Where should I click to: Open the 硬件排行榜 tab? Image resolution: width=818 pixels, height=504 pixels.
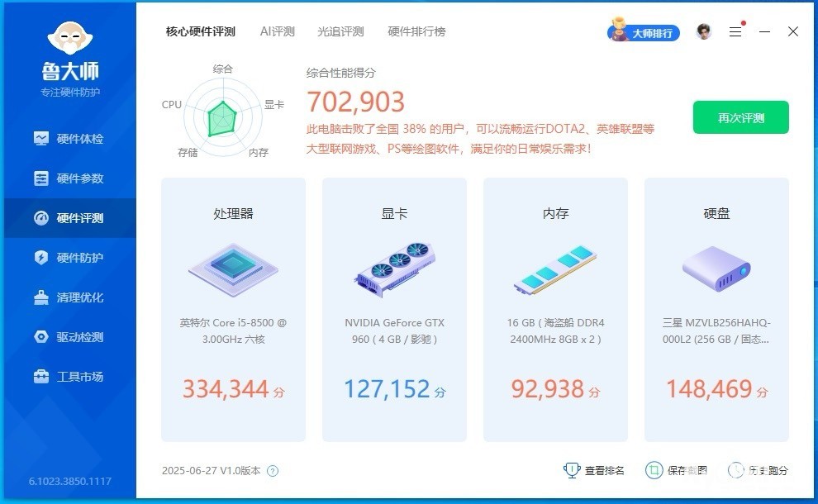click(x=416, y=31)
